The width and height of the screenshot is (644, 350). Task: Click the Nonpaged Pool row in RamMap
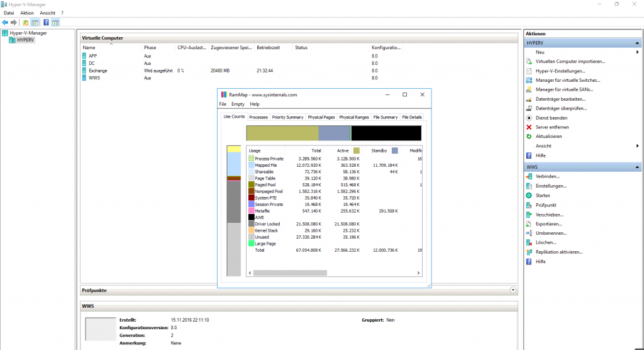point(335,191)
